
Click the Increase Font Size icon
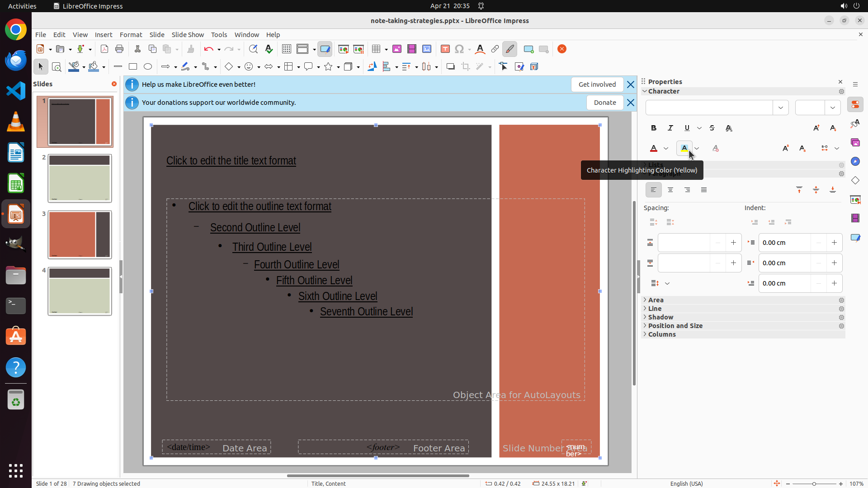[816, 128]
